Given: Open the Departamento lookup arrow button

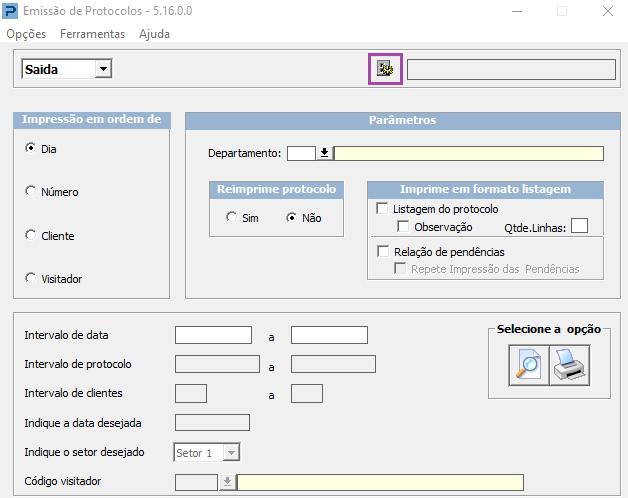Looking at the screenshot, I should 324,153.
